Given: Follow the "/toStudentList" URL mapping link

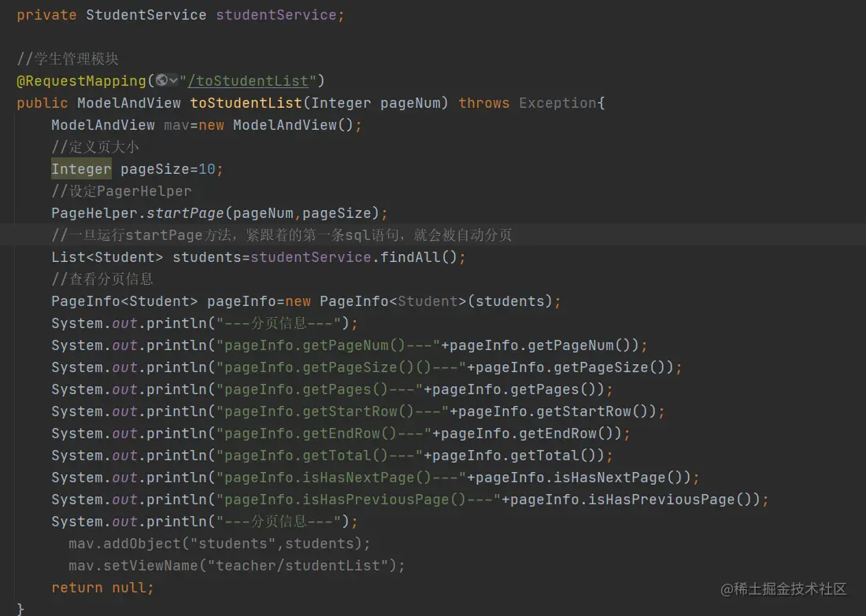Looking at the screenshot, I should click(x=248, y=81).
